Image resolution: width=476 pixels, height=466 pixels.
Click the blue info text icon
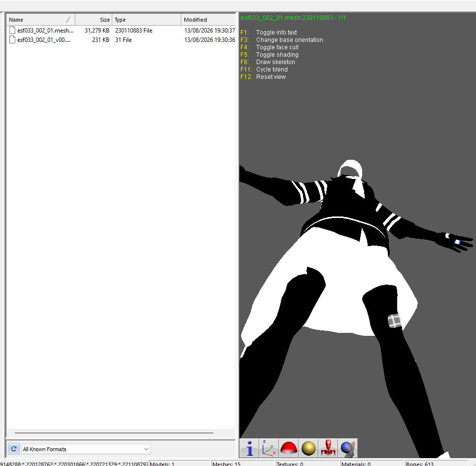249,448
